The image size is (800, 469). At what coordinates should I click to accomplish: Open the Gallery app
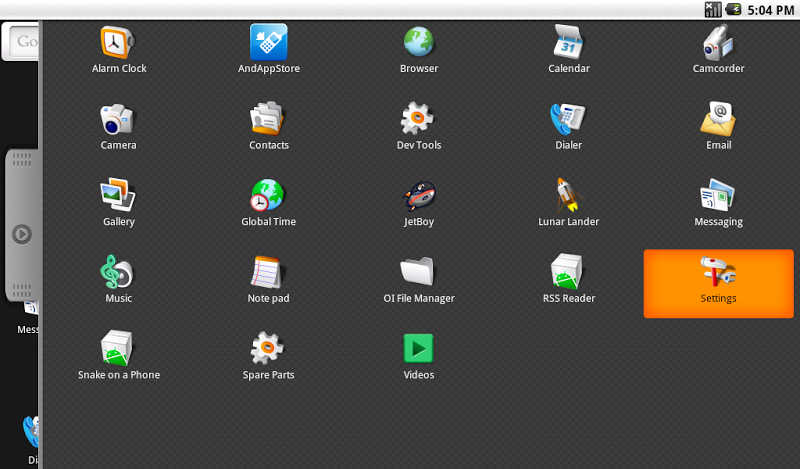118,203
